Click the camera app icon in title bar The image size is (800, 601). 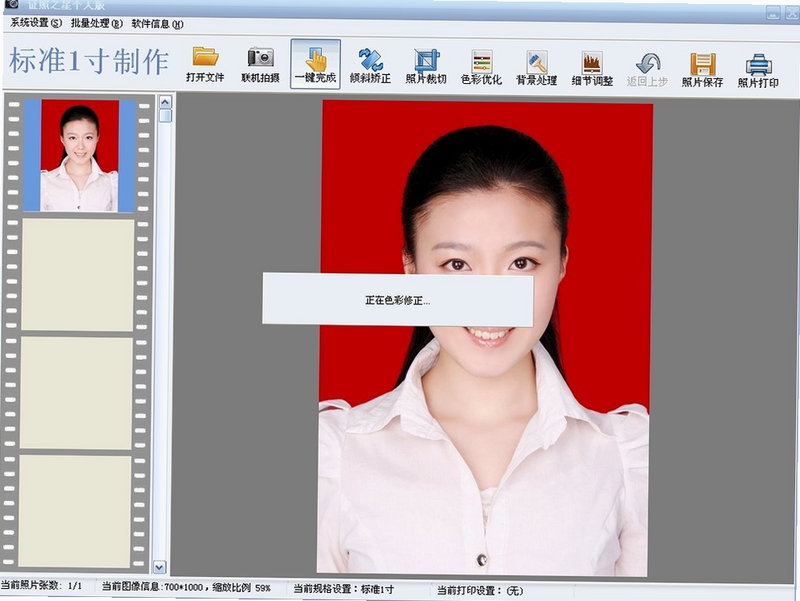(x=11, y=4)
